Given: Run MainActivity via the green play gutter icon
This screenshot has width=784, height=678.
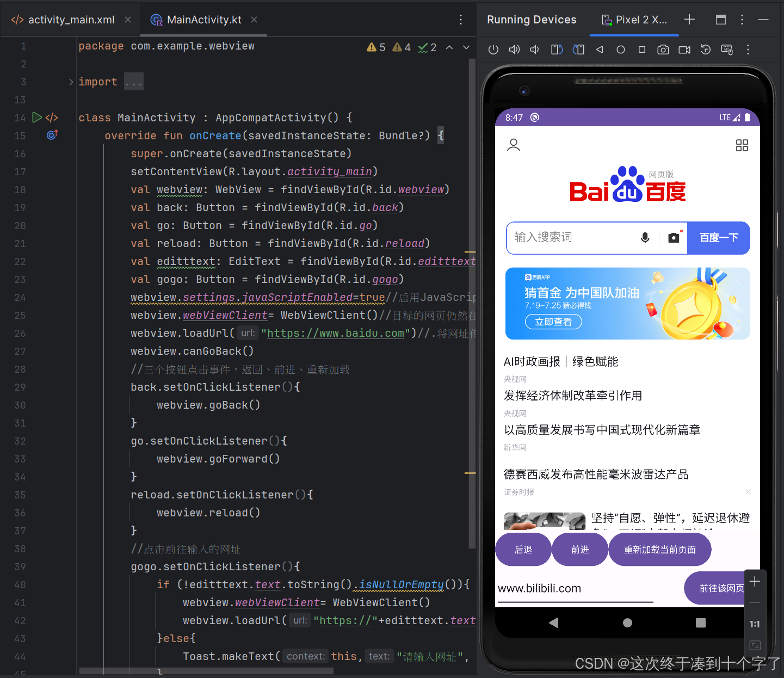Looking at the screenshot, I should pos(36,117).
